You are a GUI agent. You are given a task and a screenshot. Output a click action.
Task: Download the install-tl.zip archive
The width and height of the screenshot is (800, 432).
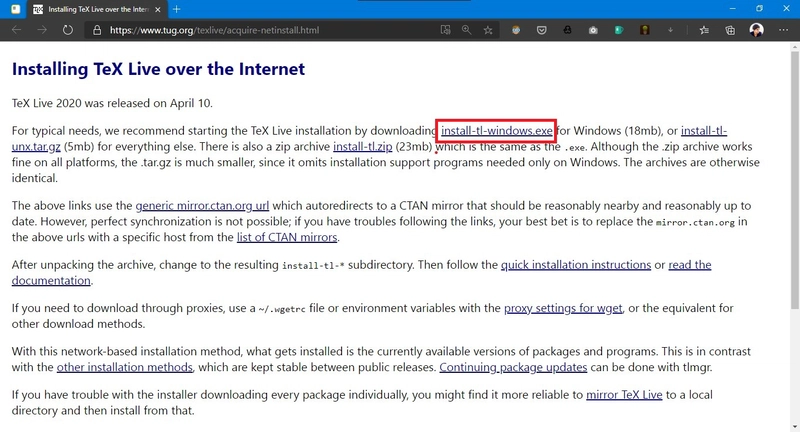tap(363, 146)
